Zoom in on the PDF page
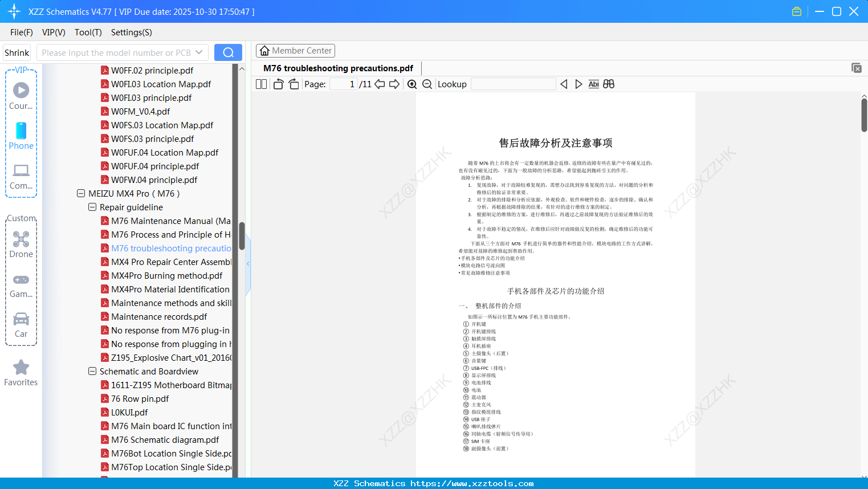The image size is (868, 489). click(411, 84)
